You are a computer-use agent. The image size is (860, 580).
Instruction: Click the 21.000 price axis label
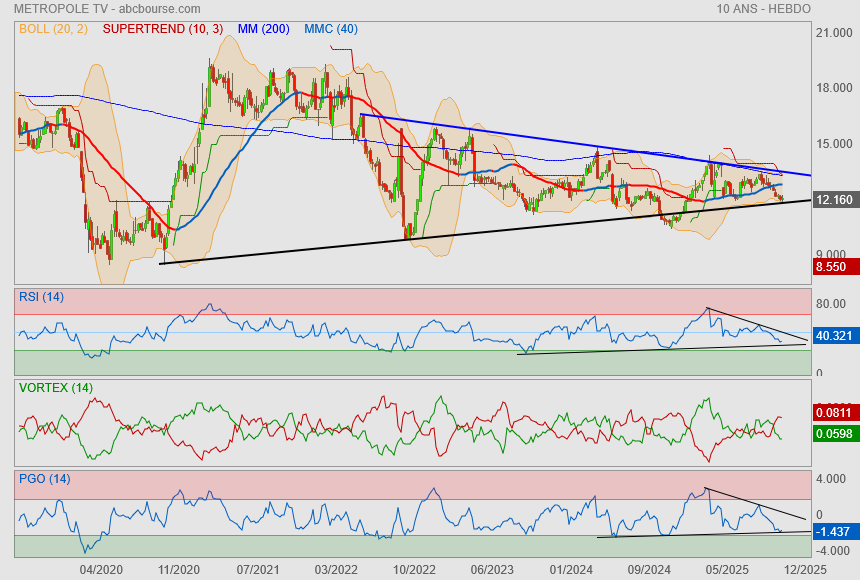[x=833, y=33]
